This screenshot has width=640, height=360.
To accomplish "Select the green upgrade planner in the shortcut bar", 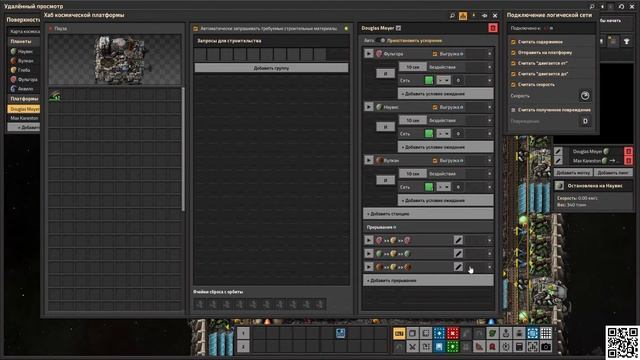I will pos(452,347).
